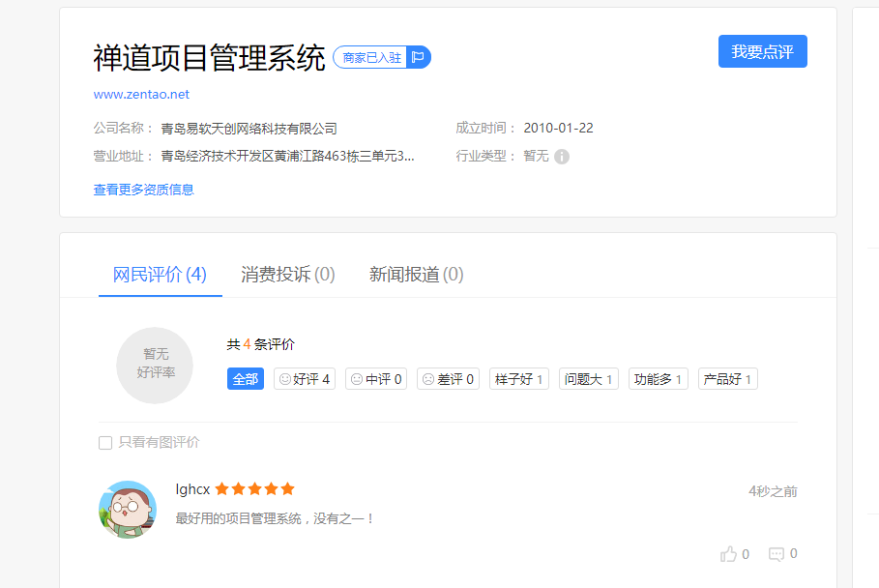This screenshot has width=879, height=588.
Task: Open the www.zentao.net link
Action: point(141,94)
